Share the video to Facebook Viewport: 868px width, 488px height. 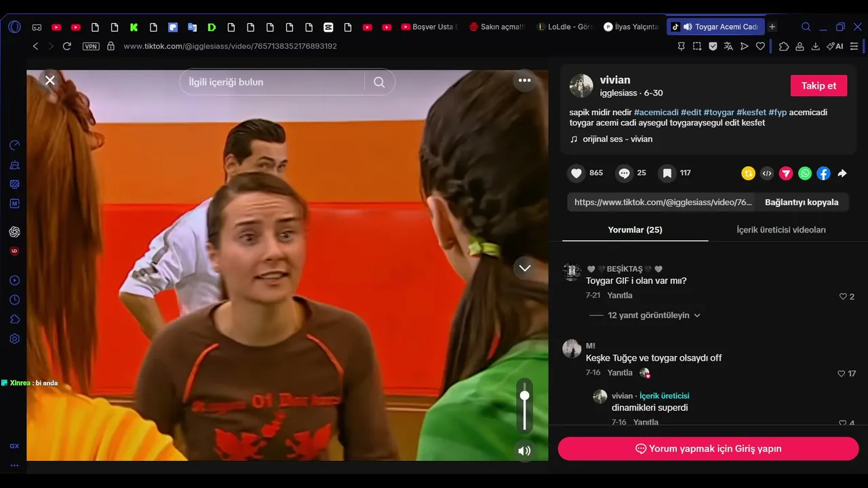823,174
